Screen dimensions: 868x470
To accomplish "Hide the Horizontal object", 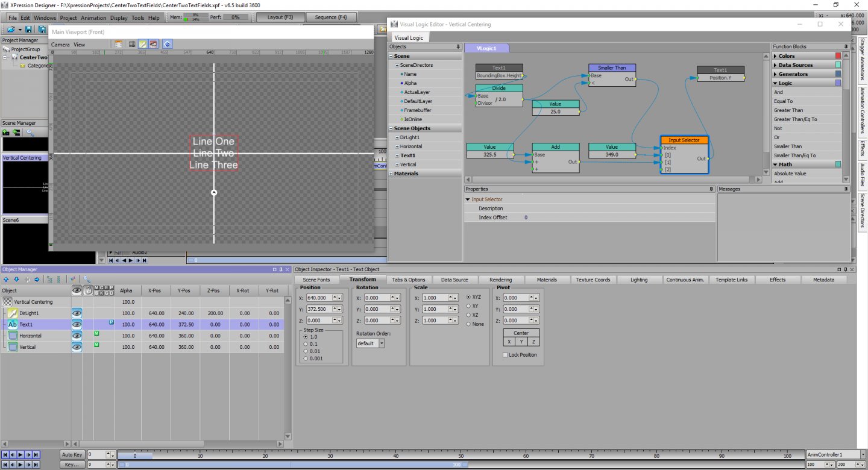I will tap(77, 336).
